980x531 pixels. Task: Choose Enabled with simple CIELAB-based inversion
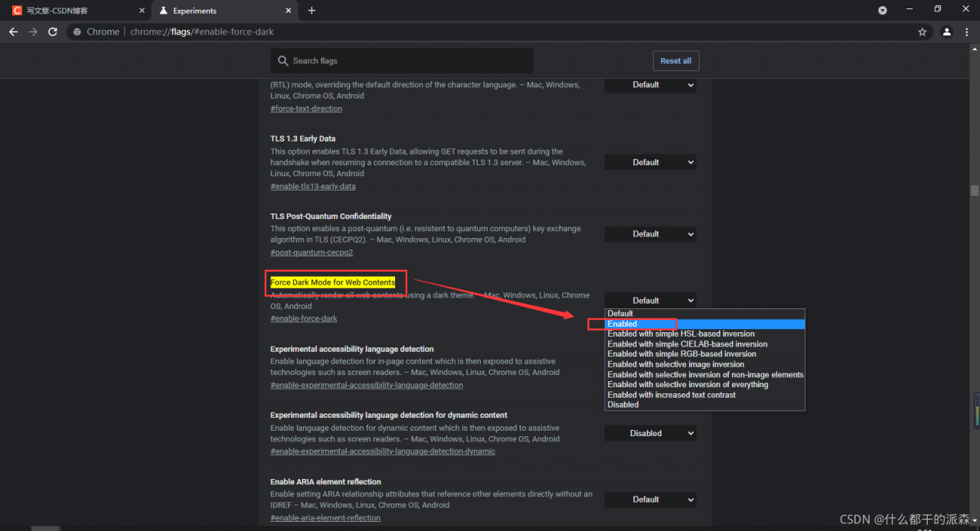[704, 344]
